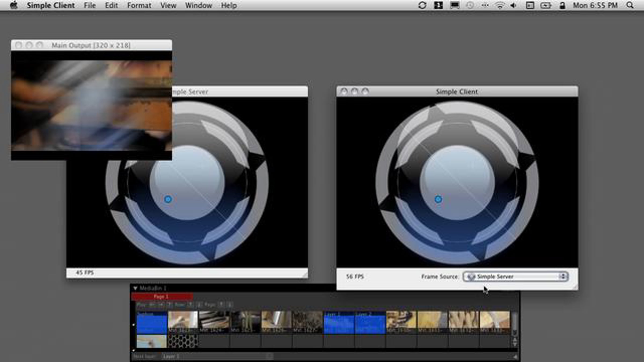This screenshot has height=362, width=644.
Task: Open the Help menu
Action: [229, 5]
